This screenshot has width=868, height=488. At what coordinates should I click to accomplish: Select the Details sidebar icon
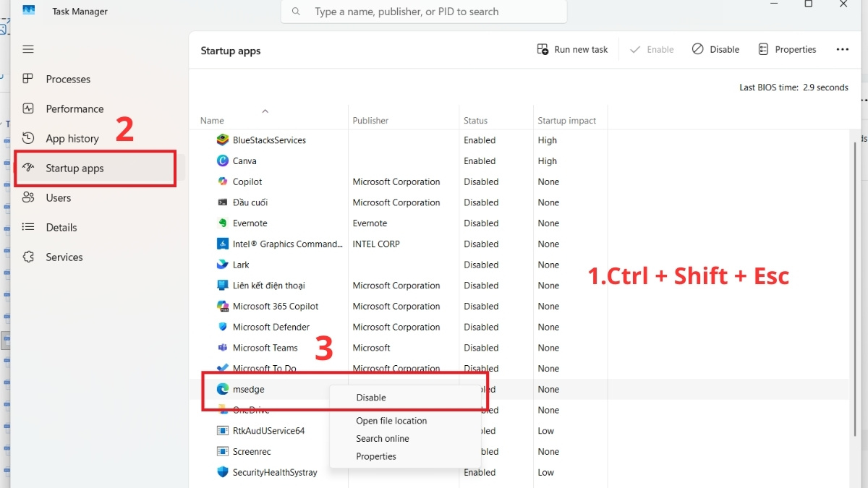tap(27, 227)
